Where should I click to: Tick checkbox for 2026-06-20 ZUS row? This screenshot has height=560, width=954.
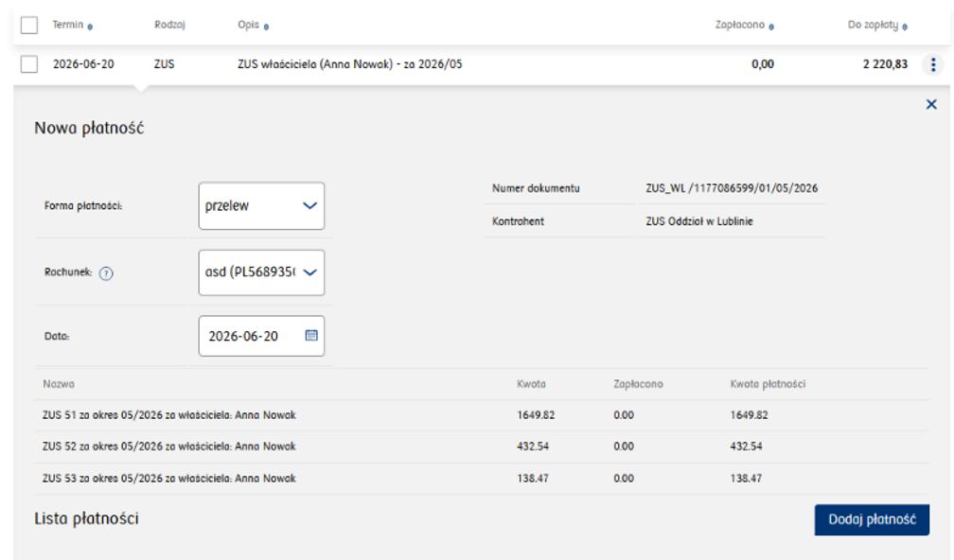(29, 63)
